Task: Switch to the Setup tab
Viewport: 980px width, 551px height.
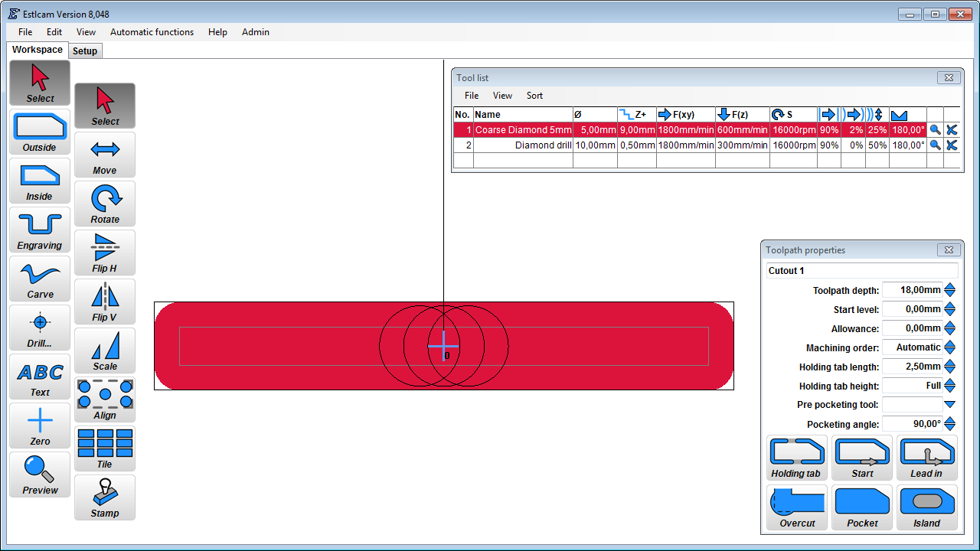Action: [x=85, y=51]
